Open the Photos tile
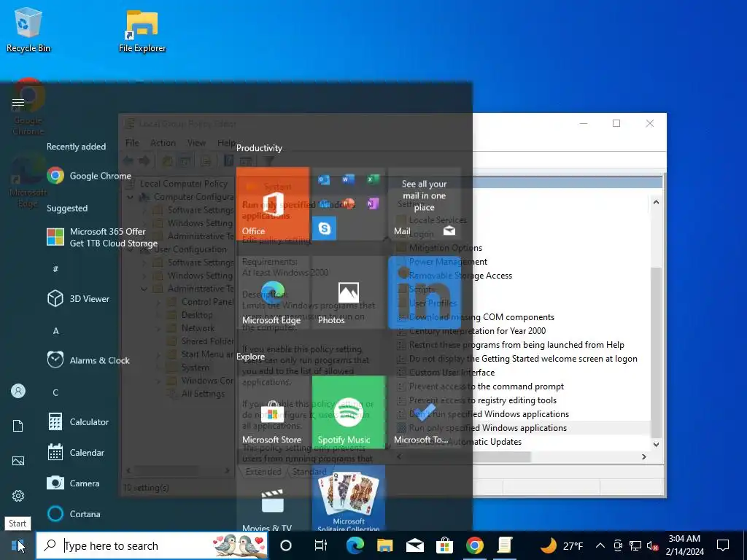The image size is (747, 560). (348, 292)
